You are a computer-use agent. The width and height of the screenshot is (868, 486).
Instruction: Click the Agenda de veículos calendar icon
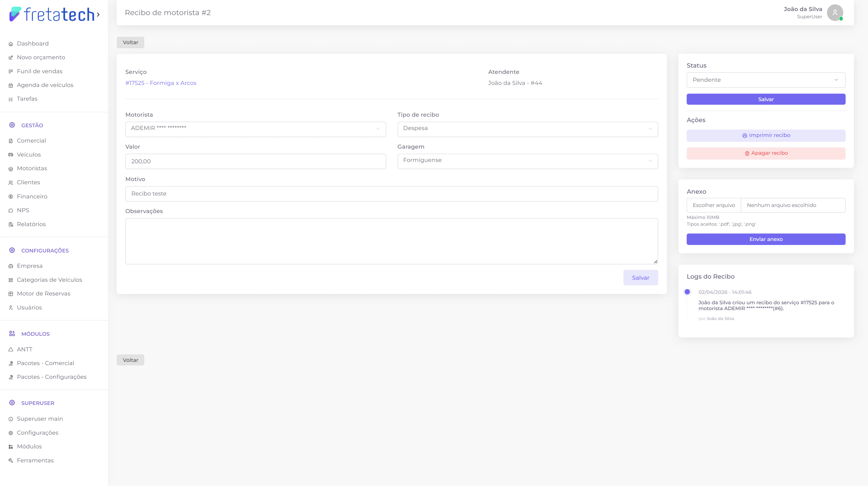click(11, 86)
